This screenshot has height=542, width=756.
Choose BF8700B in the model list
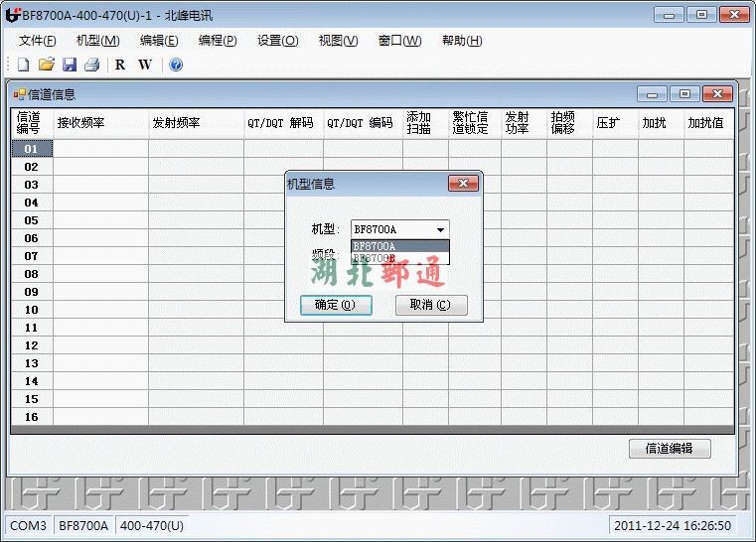click(399, 258)
